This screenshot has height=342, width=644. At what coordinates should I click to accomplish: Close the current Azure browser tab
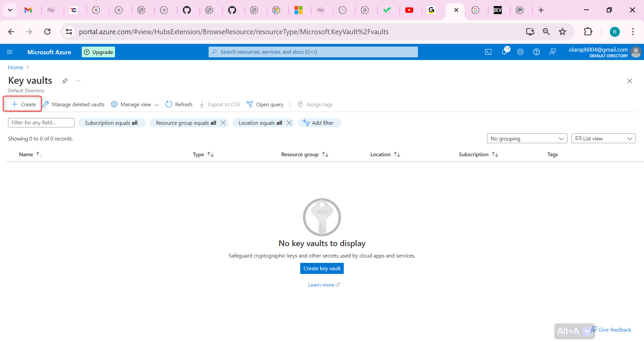456,10
